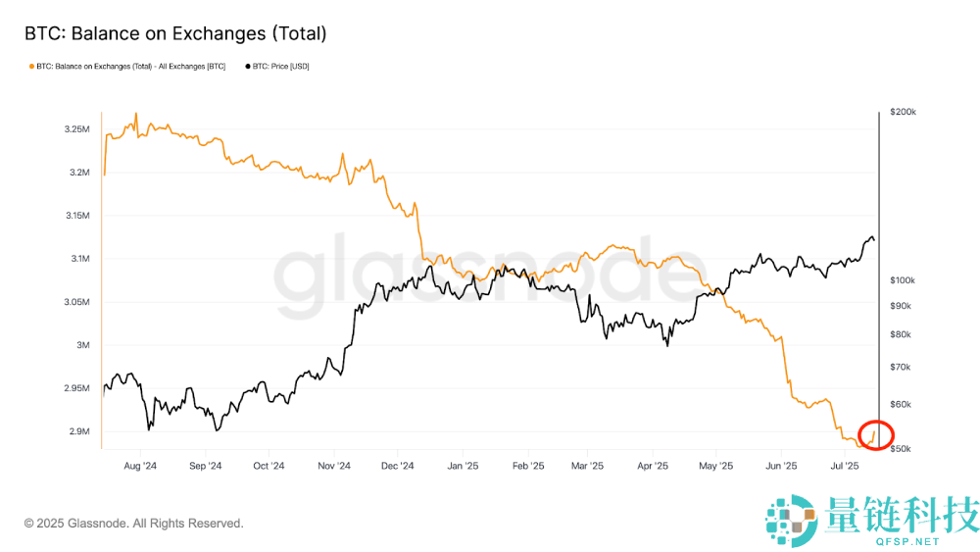Select the Apr '25 x-axis label
Image resolution: width=980 pixels, height=552 pixels.
[x=653, y=467]
